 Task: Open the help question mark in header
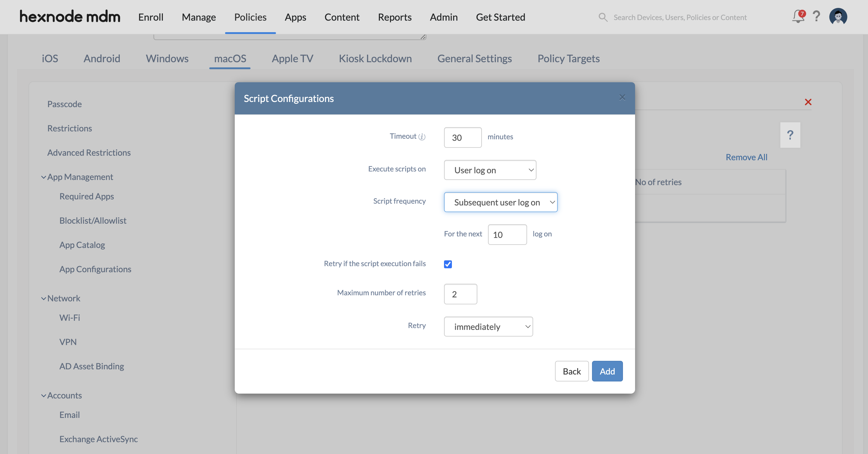pyautogui.click(x=816, y=16)
